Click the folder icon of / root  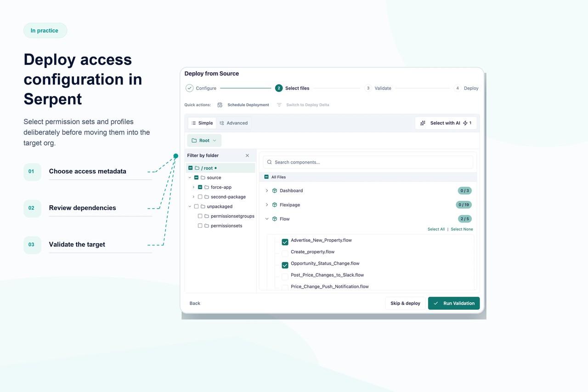click(x=197, y=168)
